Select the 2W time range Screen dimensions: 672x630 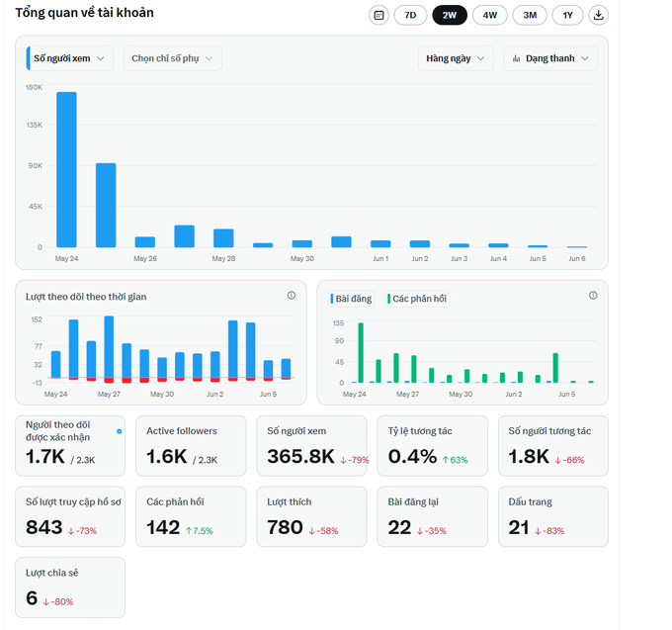pyautogui.click(x=450, y=16)
